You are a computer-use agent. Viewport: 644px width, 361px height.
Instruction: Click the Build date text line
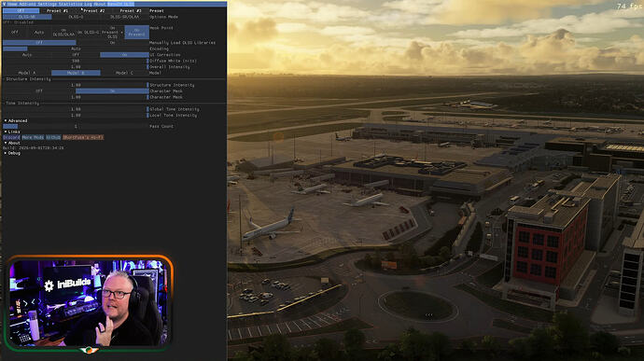click(34, 147)
